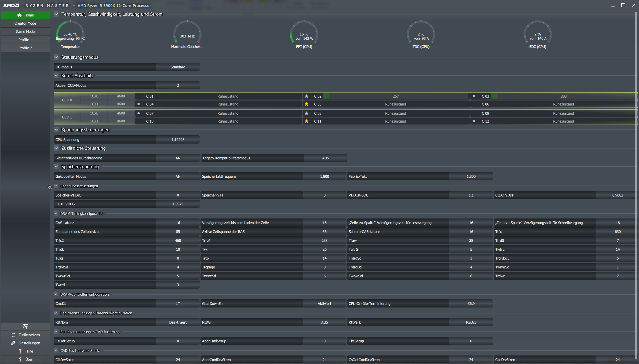Click core C 03 usage bar
This screenshot has width=639, height=364.
tap(563, 96)
